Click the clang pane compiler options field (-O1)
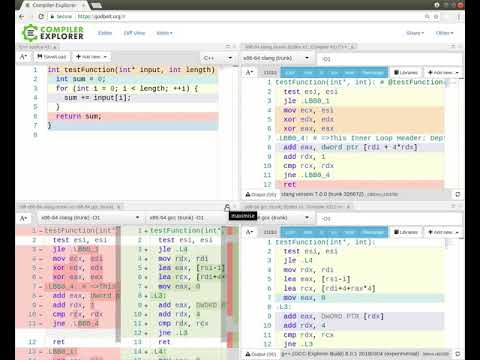Image resolution: width=480 pixels, height=360 pixels. point(389,59)
